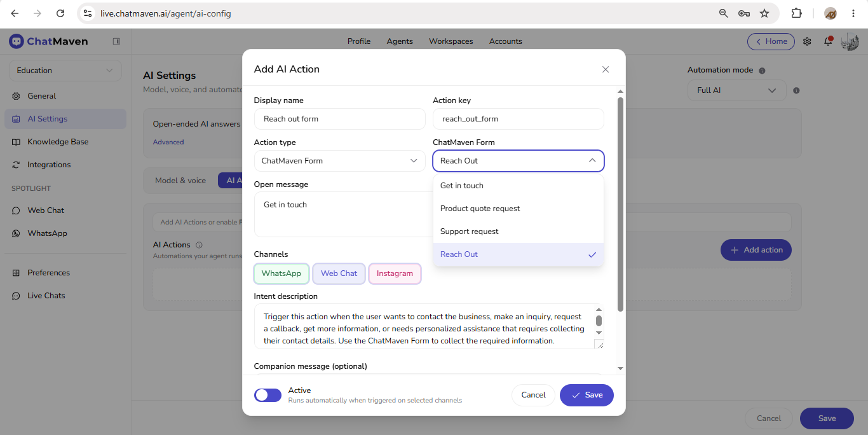Reload the page with the refresh icon
Viewport: 868px width, 435px height.
pos(60,13)
